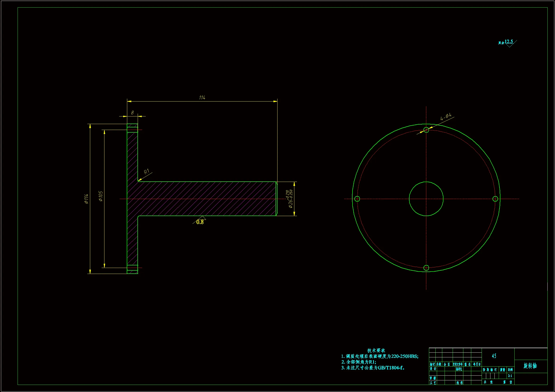Viewport: 555px width, 392px height.
Task: Click the 设计 cell in title block
Action: pos(433,369)
